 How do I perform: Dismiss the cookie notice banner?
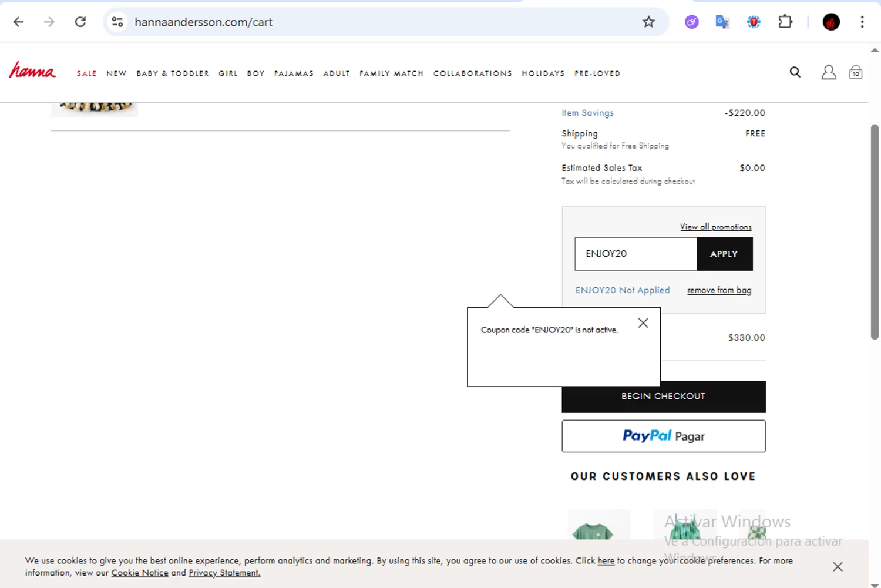pos(838,566)
